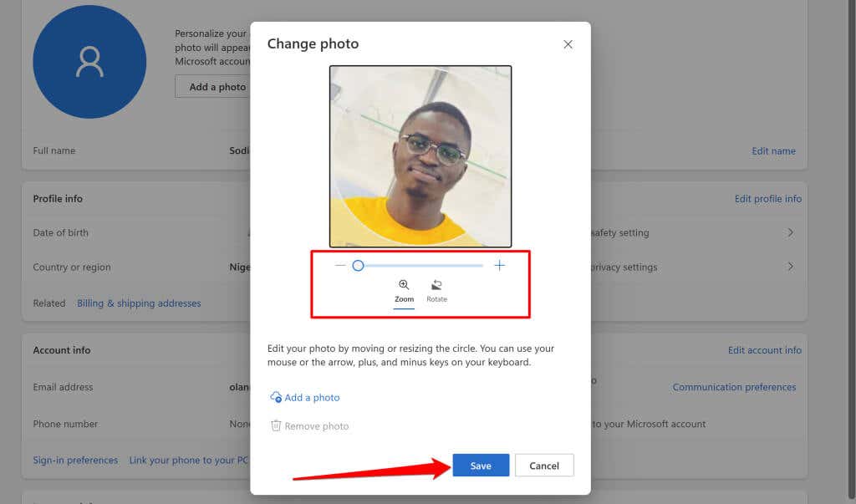Image resolution: width=856 pixels, height=504 pixels.
Task: Click the Full name label
Action: click(54, 150)
